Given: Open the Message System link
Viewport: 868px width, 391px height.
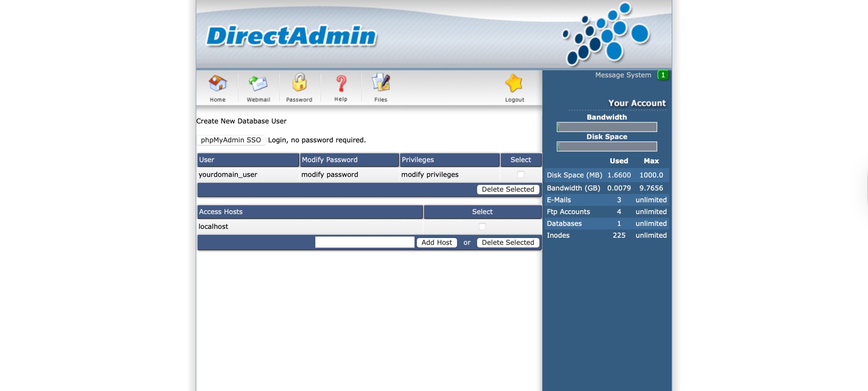Looking at the screenshot, I should [x=623, y=75].
